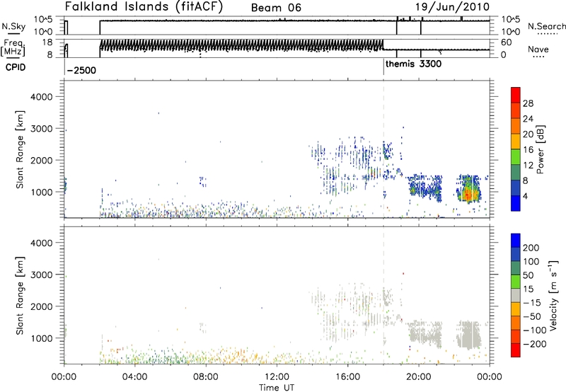566x392 pixels.
Task: Click the '60' Nave axis tick label
Action: pos(507,42)
